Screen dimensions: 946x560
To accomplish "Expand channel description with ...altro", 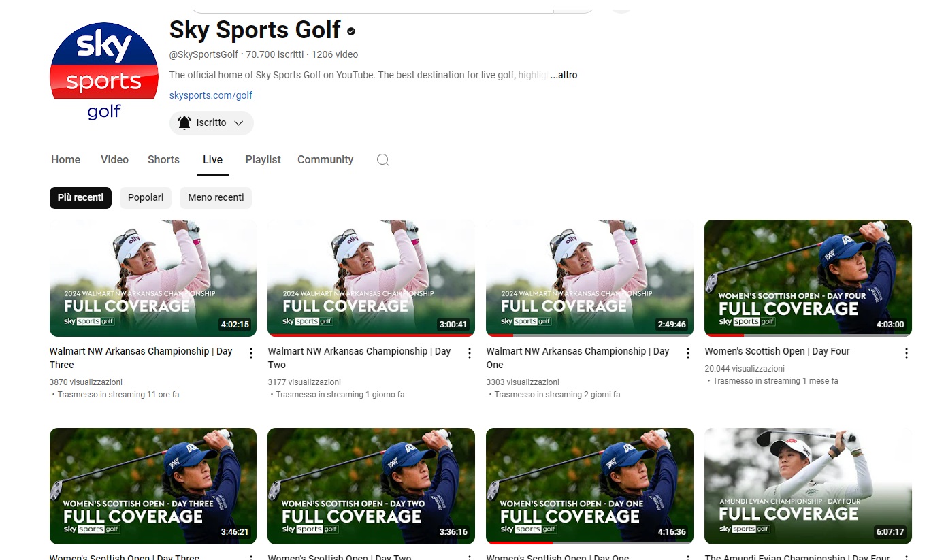I will [x=564, y=75].
